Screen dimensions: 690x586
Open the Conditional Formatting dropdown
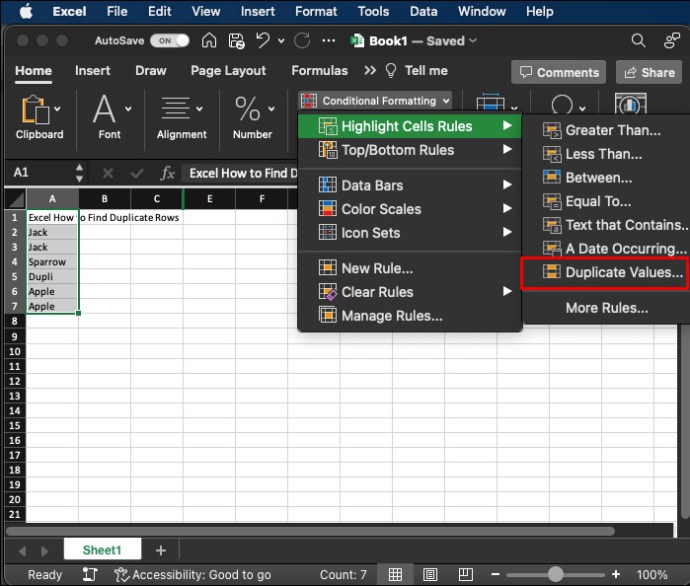375,101
